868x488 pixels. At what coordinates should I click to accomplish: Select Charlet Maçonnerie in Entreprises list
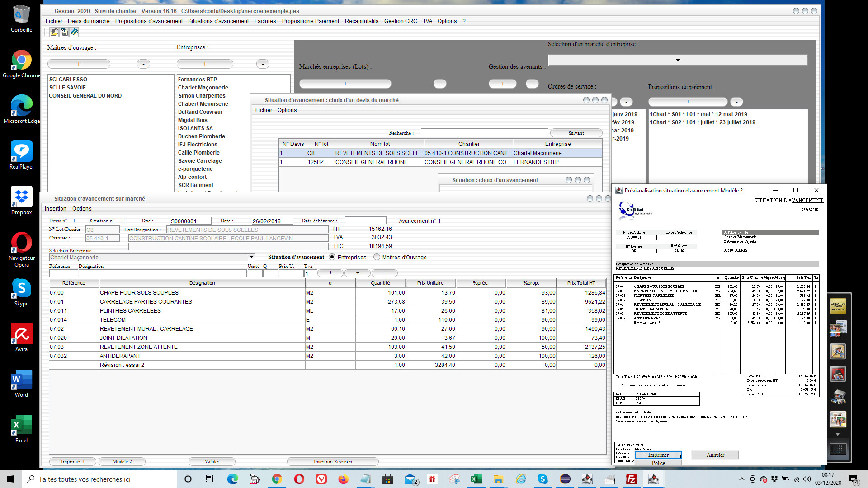tap(203, 88)
